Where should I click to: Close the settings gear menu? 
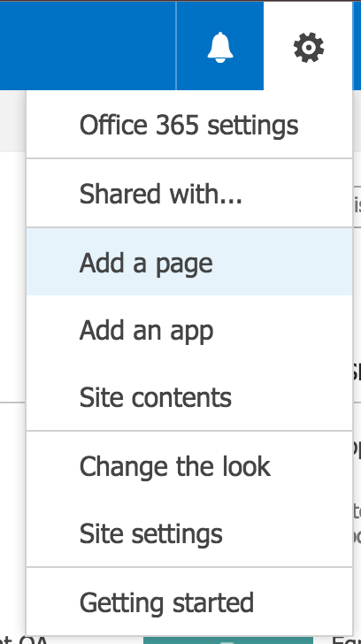(309, 47)
